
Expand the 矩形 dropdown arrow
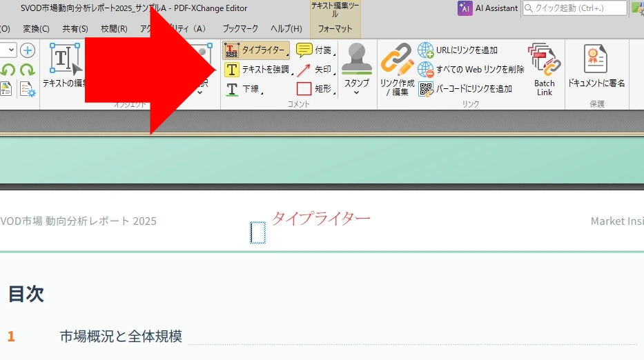(334, 93)
